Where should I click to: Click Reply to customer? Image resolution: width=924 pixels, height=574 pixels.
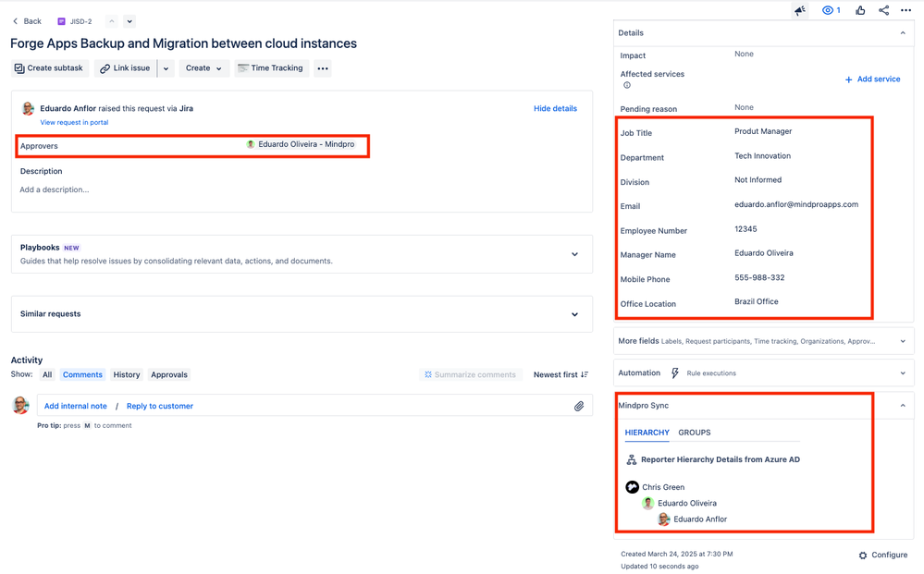pyautogui.click(x=160, y=406)
